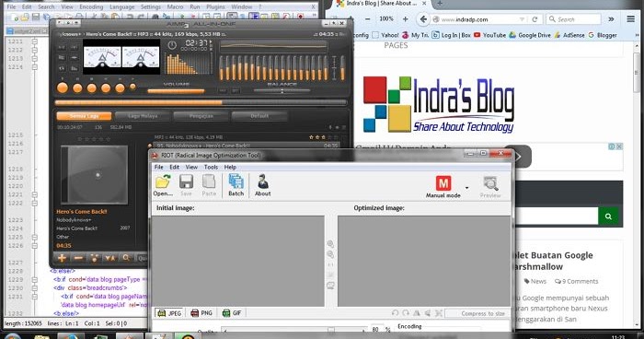Switch to the GIF tab in RIOT

(x=232, y=313)
